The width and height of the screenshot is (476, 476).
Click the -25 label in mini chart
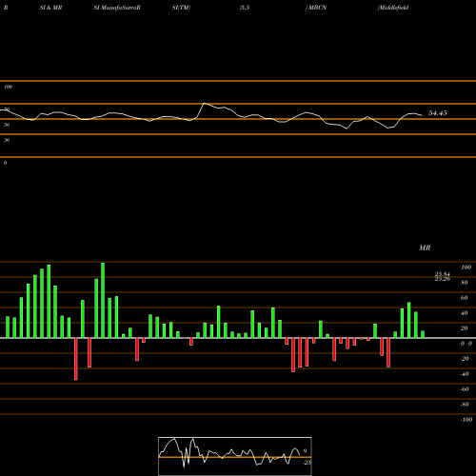(x=307, y=463)
